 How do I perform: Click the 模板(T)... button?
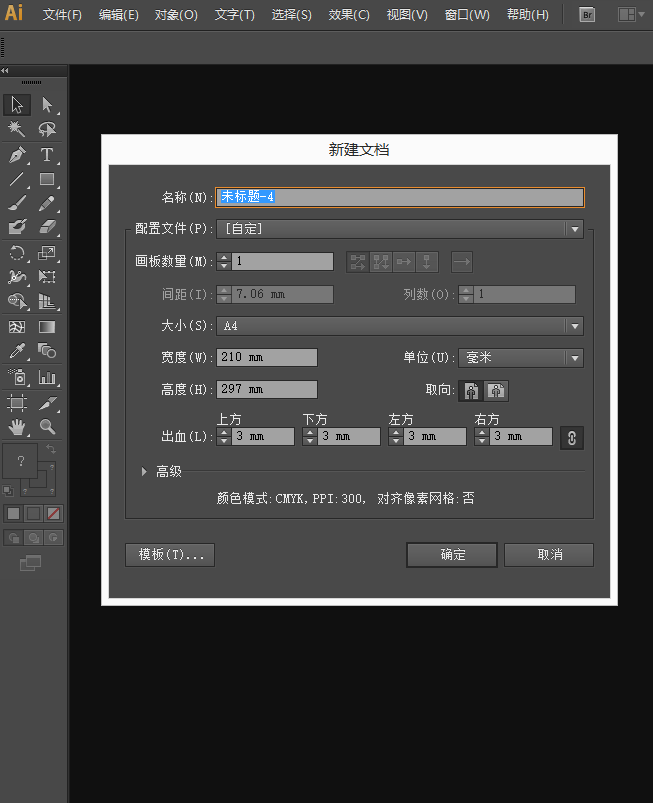pyautogui.click(x=170, y=555)
